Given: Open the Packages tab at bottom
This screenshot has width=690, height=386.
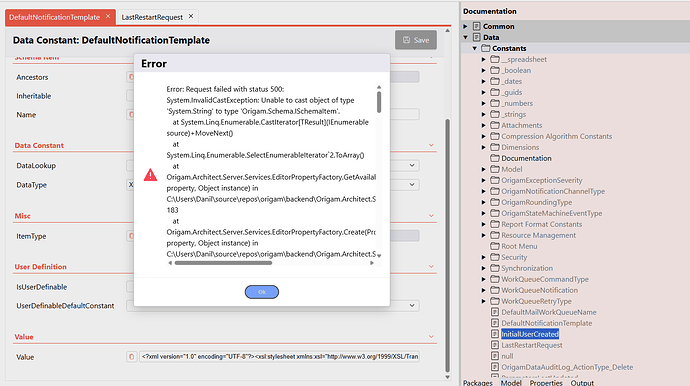Looking at the screenshot, I should [x=477, y=382].
